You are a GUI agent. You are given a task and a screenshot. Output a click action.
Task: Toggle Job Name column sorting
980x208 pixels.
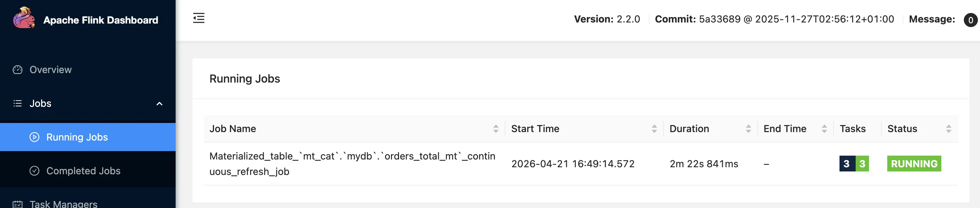pyautogui.click(x=495, y=129)
